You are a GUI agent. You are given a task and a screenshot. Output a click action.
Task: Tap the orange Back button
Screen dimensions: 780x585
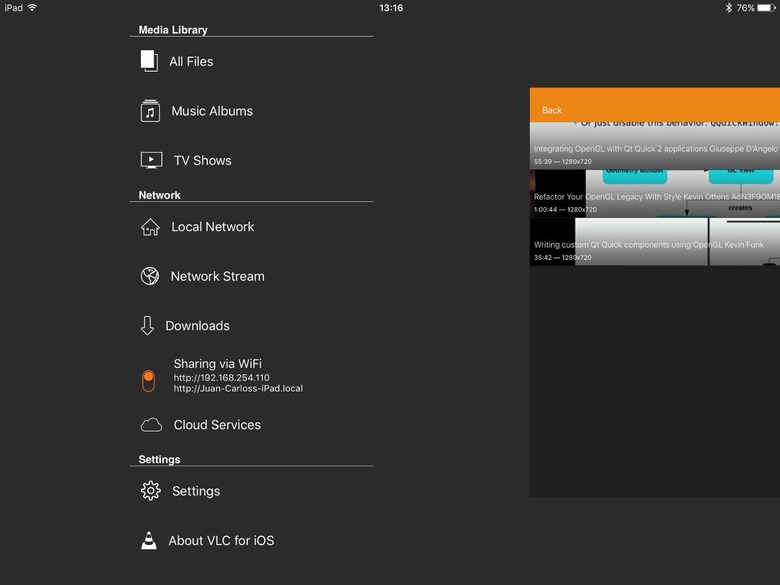tap(552, 110)
